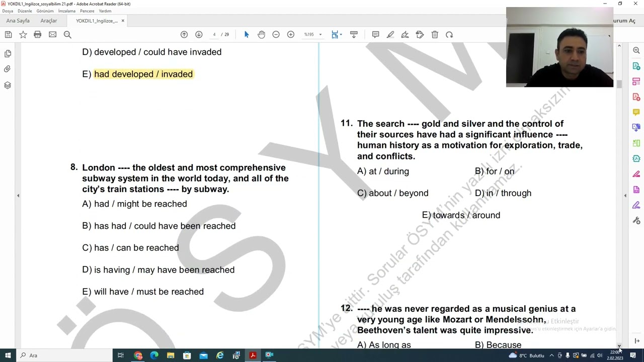Click the page number field
The image size is (644, 362).
pos(214,35)
